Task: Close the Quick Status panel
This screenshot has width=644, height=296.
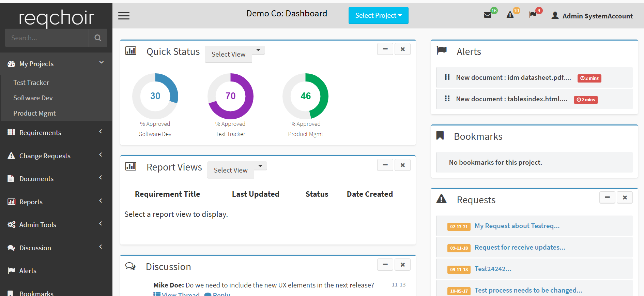Action: (402, 49)
